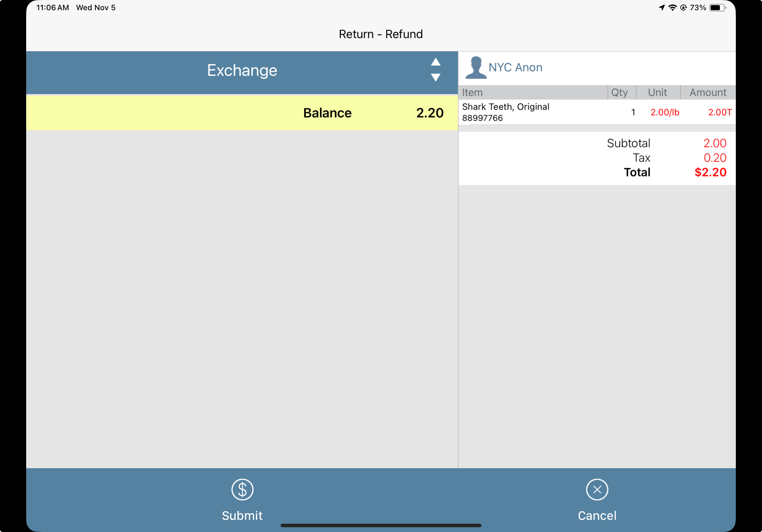This screenshot has width=762, height=532.
Task: Click the Qty column header
Action: (x=619, y=92)
